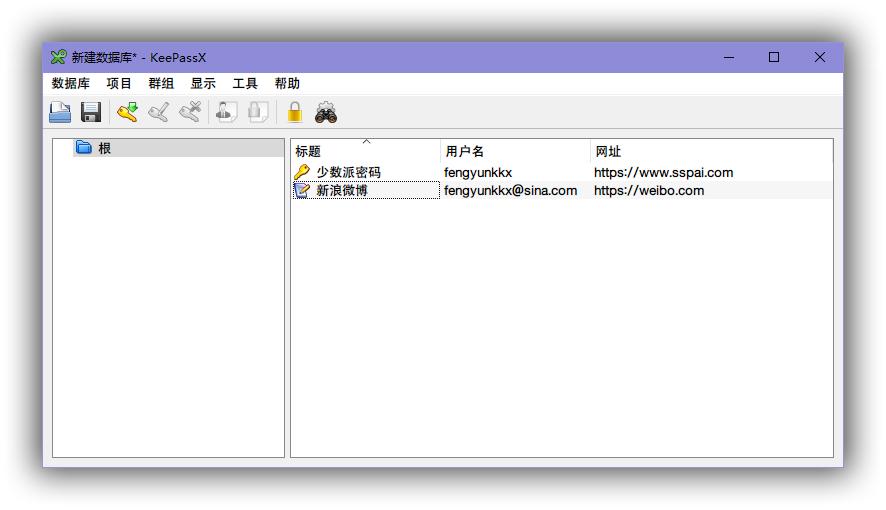Click the key icon of 少数派密码 entry

pos(302,172)
